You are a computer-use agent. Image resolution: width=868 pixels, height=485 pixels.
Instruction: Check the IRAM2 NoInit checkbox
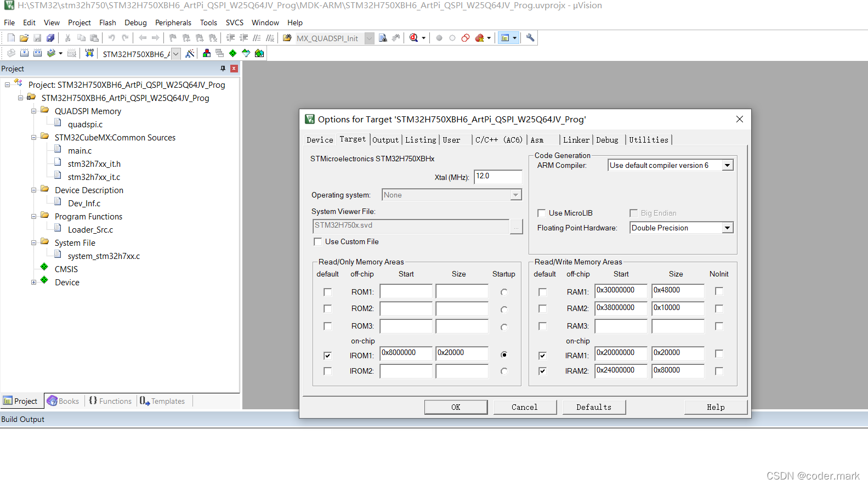coord(719,371)
